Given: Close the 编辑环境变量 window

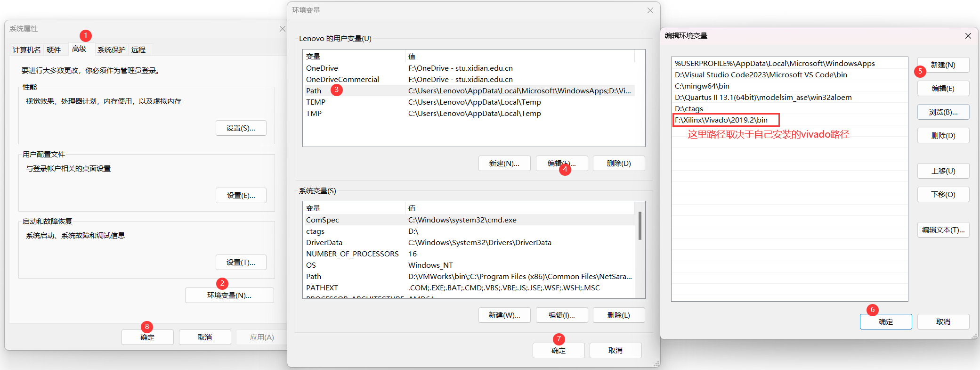Looking at the screenshot, I should click(968, 36).
